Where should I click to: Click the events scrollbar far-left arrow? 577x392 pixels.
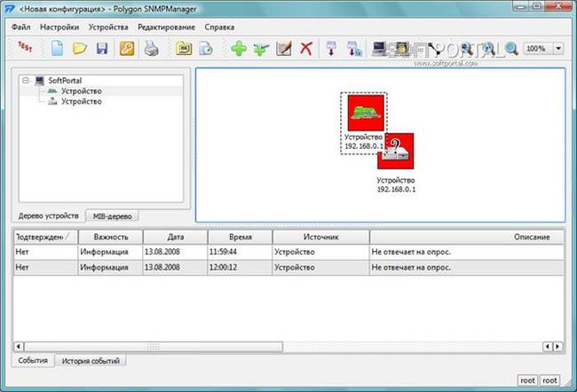point(19,347)
